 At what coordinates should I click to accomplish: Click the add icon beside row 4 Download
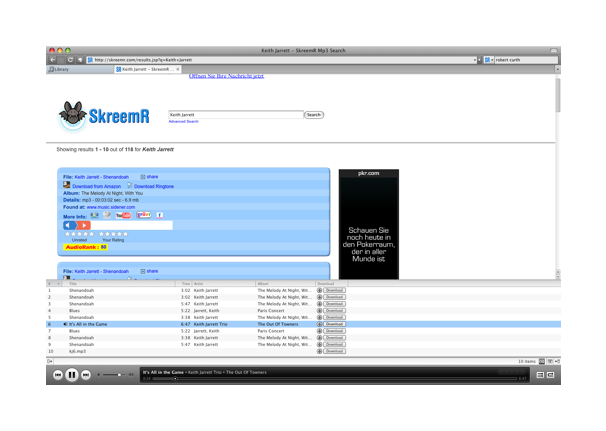coord(319,311)
